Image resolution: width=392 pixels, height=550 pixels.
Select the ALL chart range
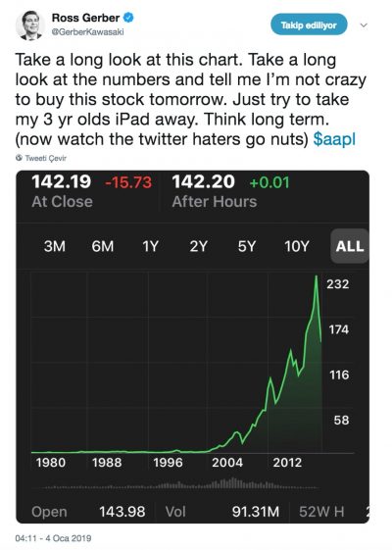(350, 246)
